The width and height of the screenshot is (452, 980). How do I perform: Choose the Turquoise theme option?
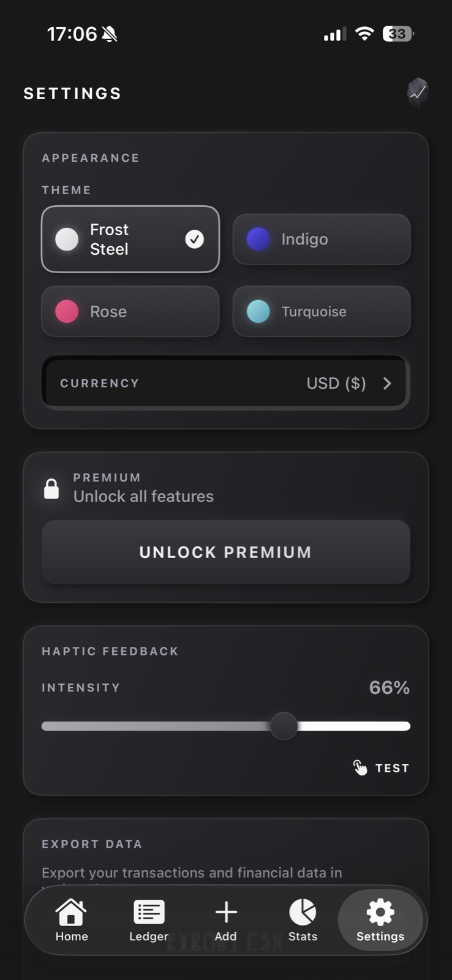tap(321, 311)
